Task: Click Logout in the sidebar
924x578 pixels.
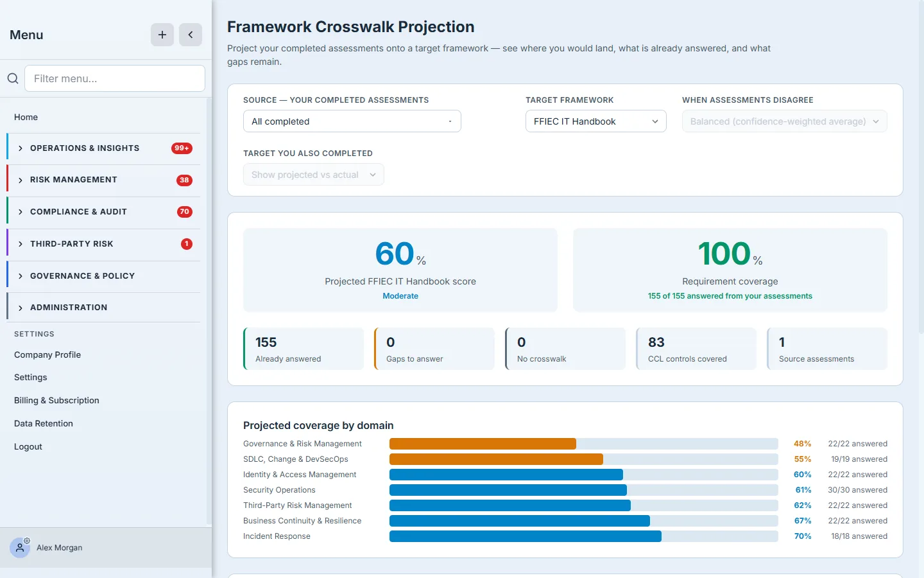Action: point(28,446)
